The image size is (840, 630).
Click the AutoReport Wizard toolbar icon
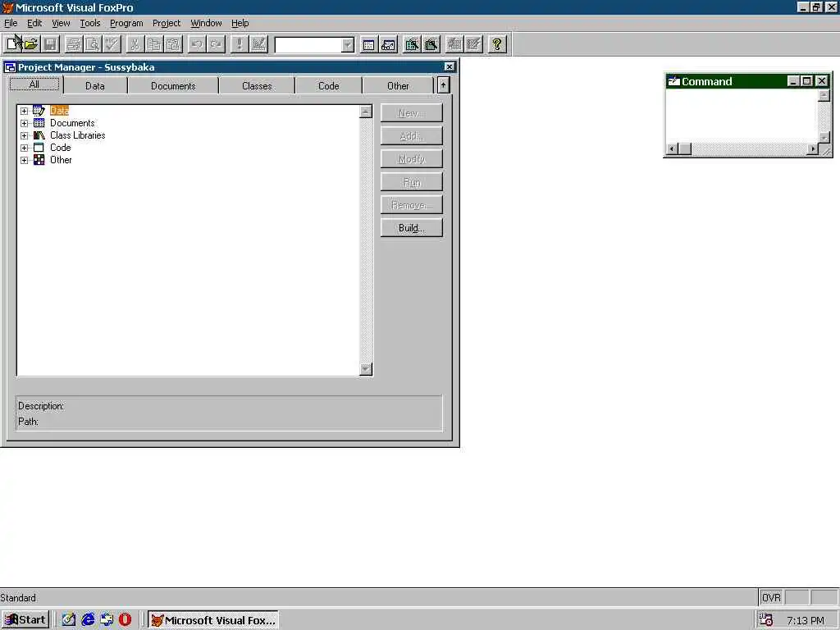click(x=473, y=44)
